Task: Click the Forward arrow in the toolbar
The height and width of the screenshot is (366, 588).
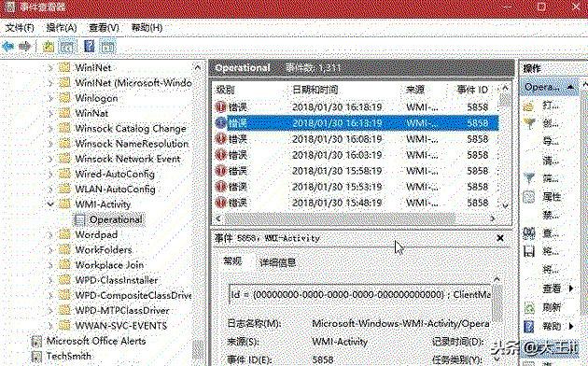Action: coord(25,47)
